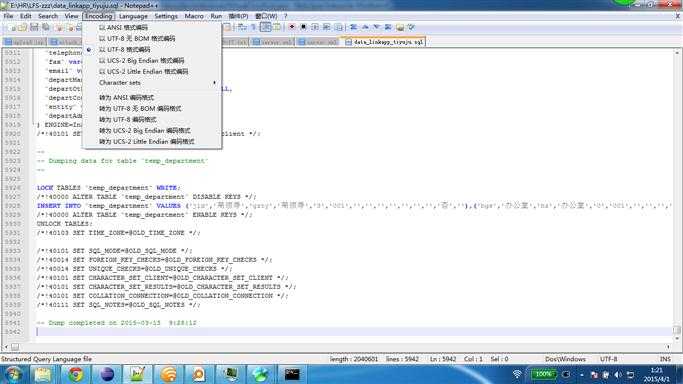Click the blue icon right of the blue down arrow
Image resolution: width=683 pixels, height=384 pixels.
388,27
